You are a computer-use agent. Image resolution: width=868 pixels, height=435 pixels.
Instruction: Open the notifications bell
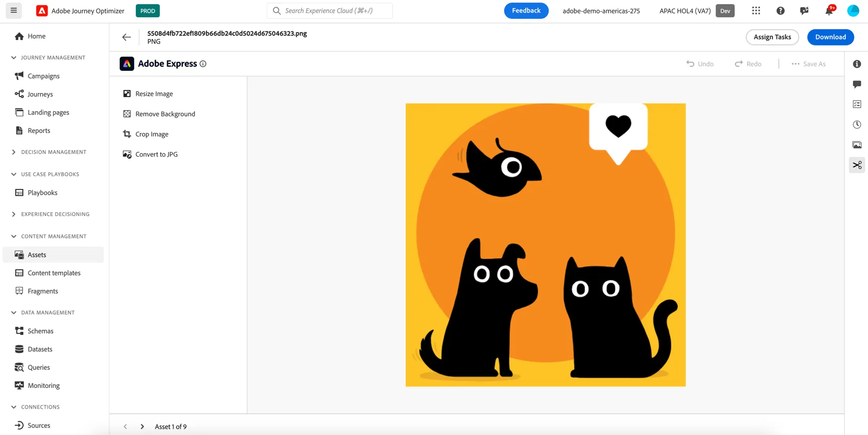click(x=829, y=11)
